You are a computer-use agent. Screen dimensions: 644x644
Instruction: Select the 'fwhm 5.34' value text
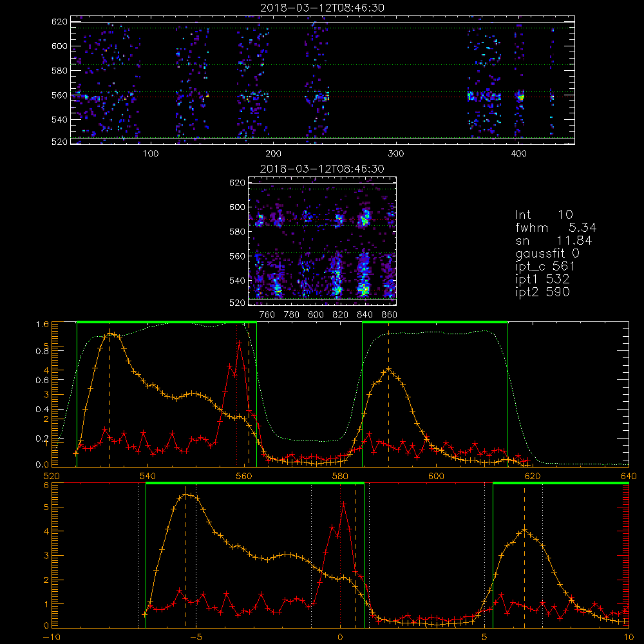point(556,227)
